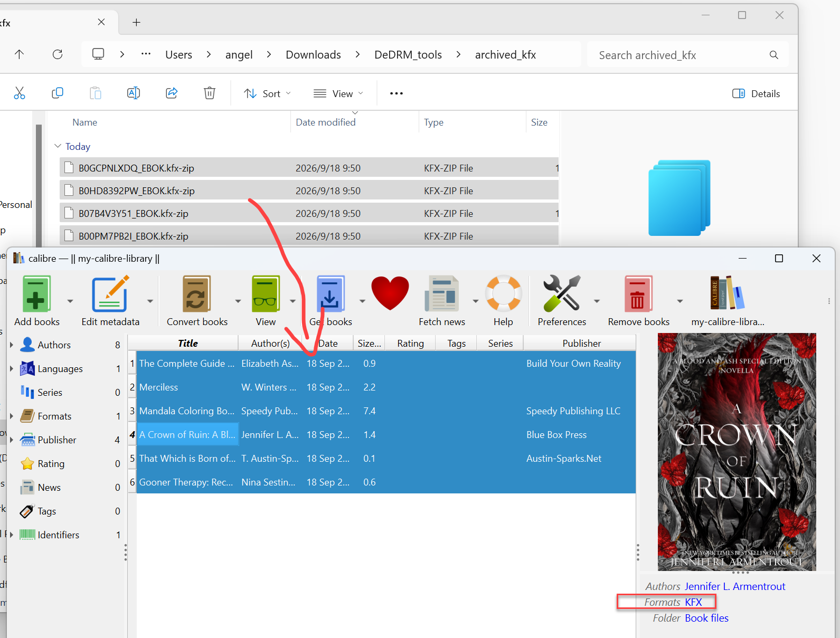Click the Downloads breadcrumb in address bar
Image resolution: width=840 pixels, height=638 pixels.
click(313, 54)
